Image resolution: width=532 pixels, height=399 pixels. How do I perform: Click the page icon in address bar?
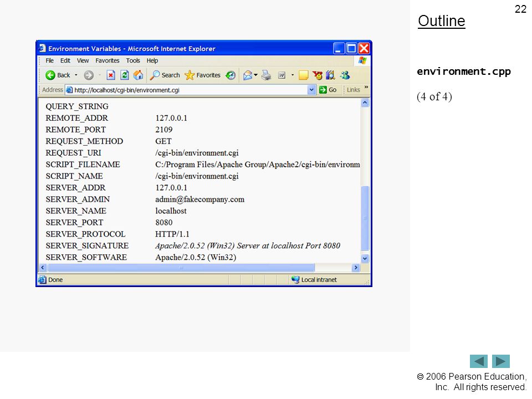(69, 90)
